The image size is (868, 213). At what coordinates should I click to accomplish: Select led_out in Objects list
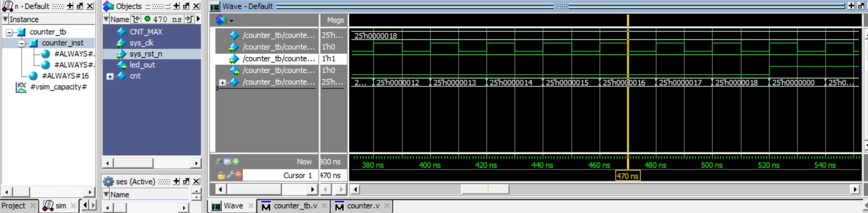tap(142, 65)
